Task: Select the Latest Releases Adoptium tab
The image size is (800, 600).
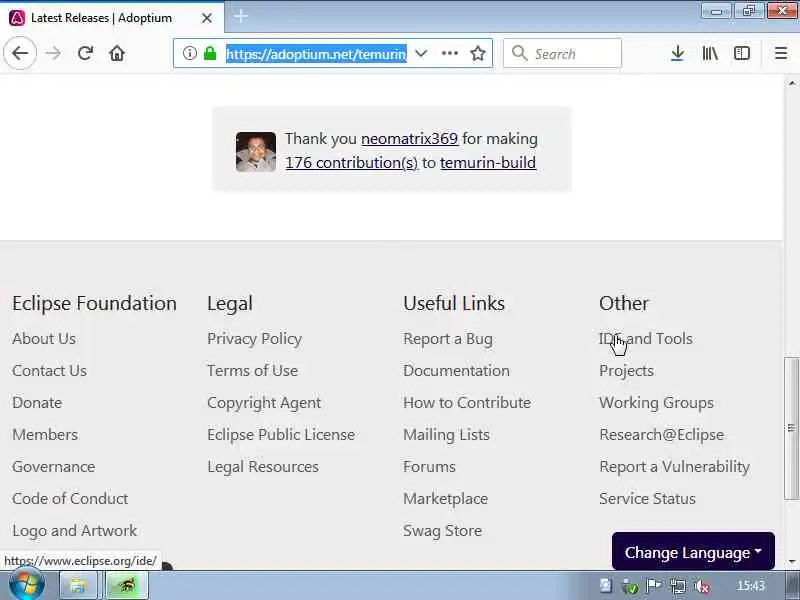Action: 112,18
